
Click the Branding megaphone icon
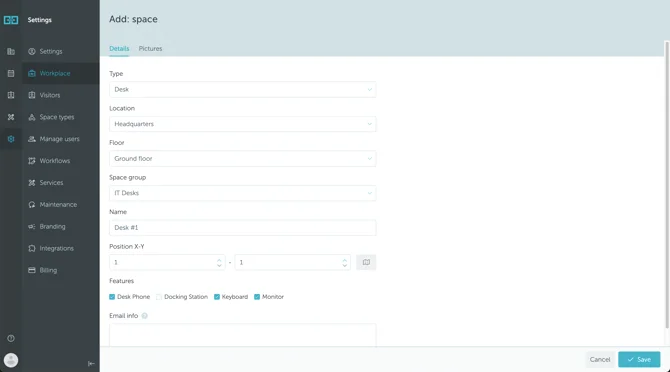point(32,226)
